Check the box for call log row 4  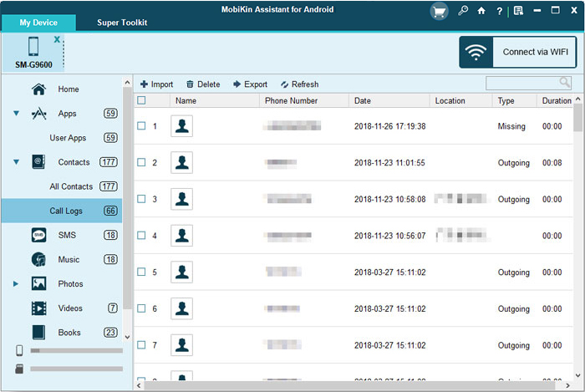click(141, 236)
